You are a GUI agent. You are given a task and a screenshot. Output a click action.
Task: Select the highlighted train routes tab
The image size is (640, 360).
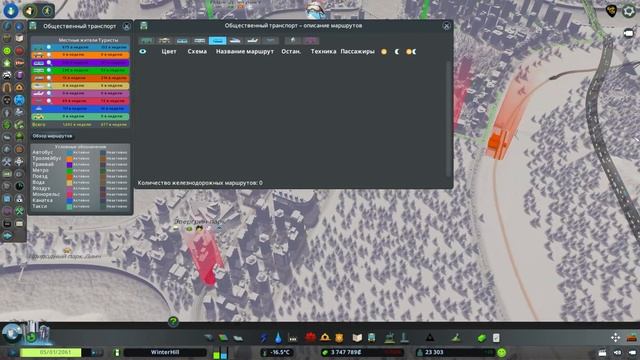tap(217, 40)
